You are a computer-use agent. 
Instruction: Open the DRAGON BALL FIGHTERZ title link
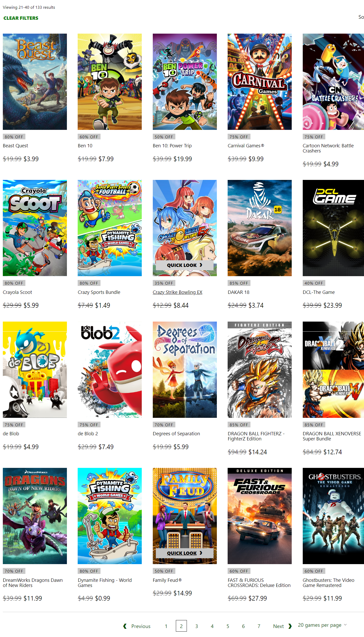[x=256, y=436]
